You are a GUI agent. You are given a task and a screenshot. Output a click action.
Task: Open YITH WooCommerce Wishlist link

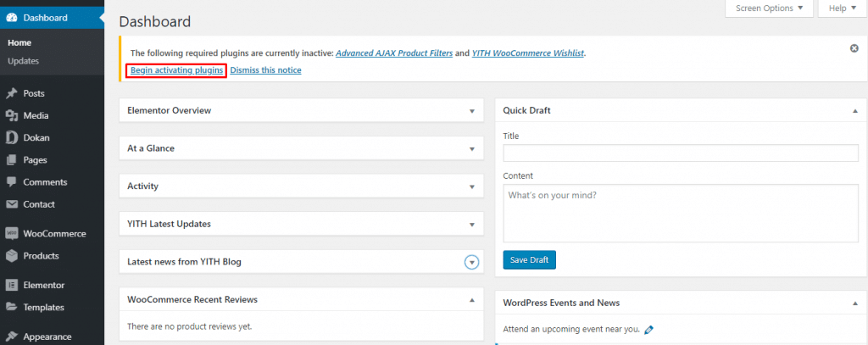[x=529, y=53]
